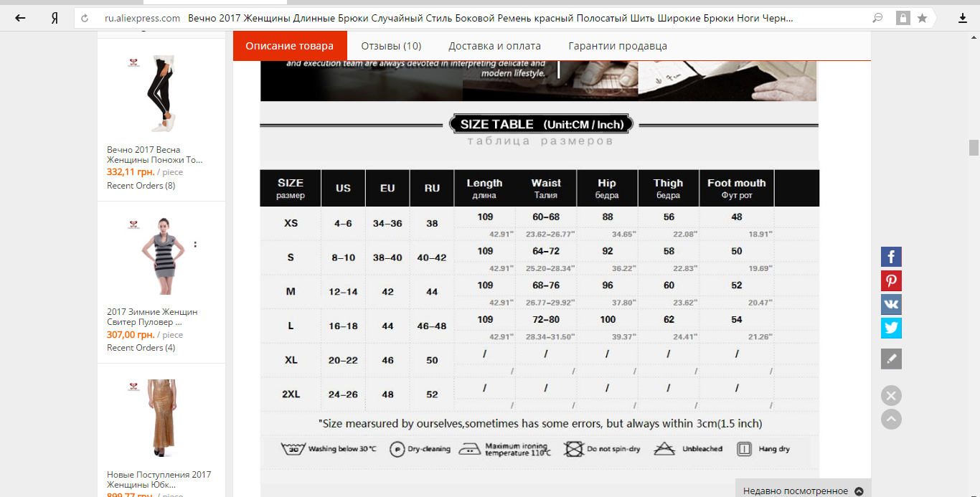
Task: Click the Foot mouth column header
Action: 737,188
